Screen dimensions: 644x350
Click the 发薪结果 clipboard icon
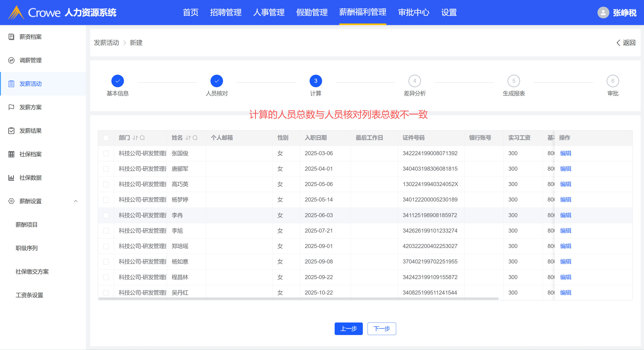11,131
